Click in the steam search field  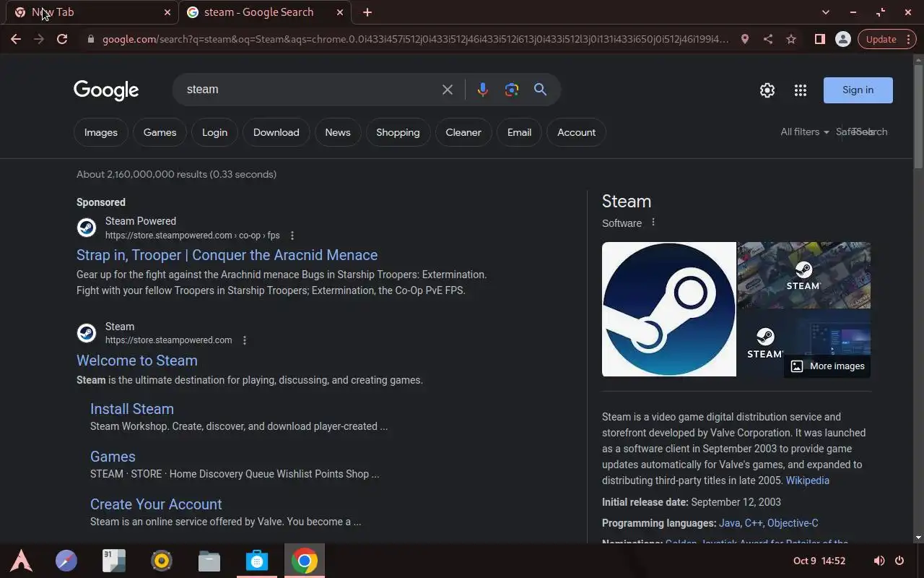[310, 90]
